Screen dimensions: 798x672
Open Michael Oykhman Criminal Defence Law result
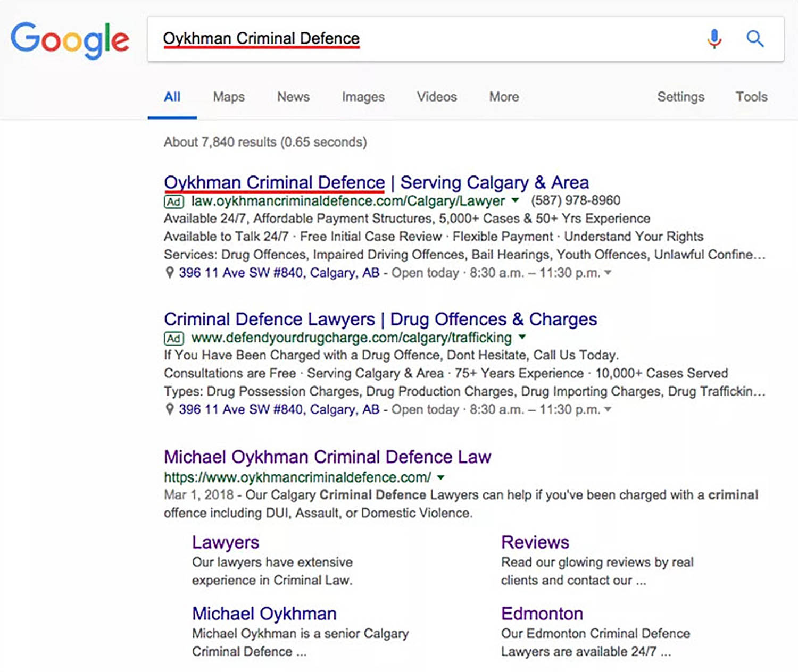click(328, 457)
